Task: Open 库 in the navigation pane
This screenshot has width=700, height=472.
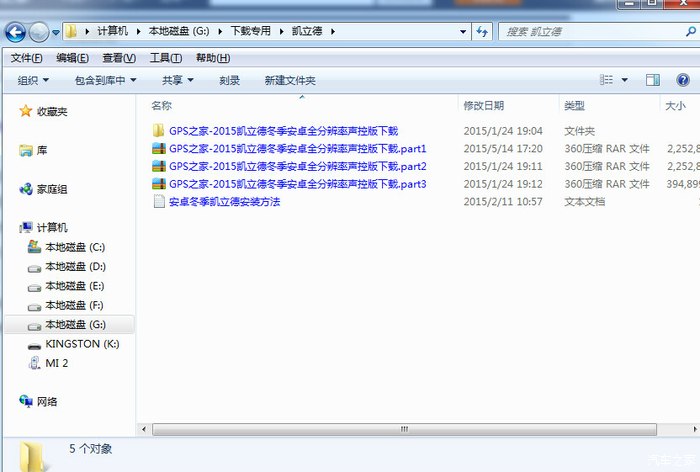Action: (x=42, y=150)
